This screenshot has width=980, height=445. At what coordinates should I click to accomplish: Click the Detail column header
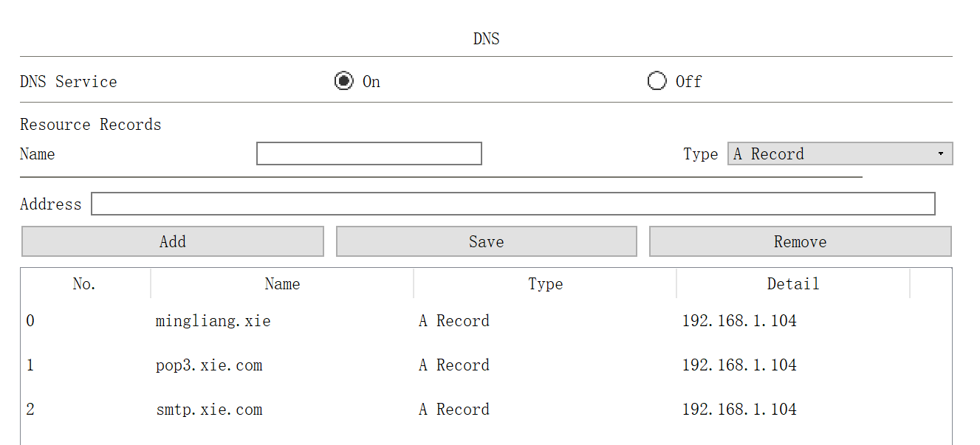click(x=792, y=284)
